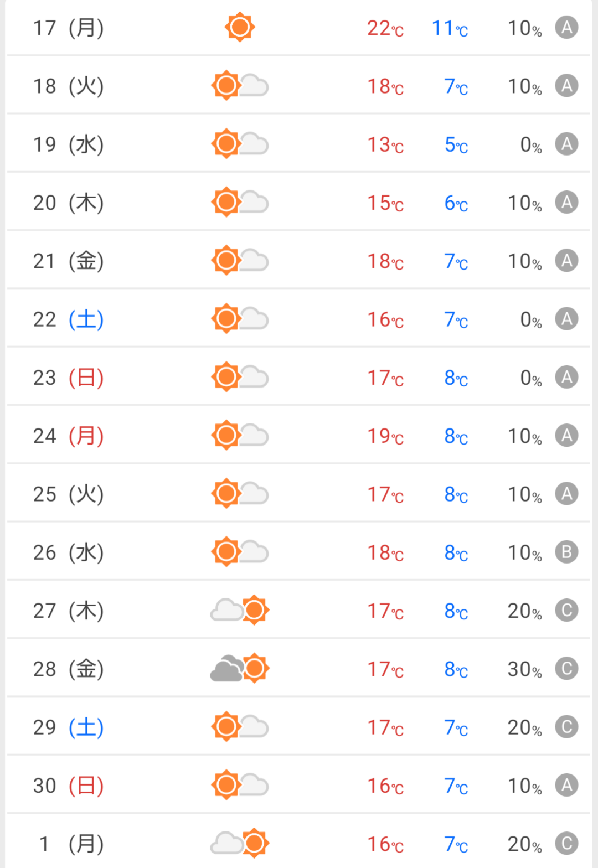The image size is (598, 868).
Task: Tap the 22℃ high temperature for day 17
Action: pos(385,28)
